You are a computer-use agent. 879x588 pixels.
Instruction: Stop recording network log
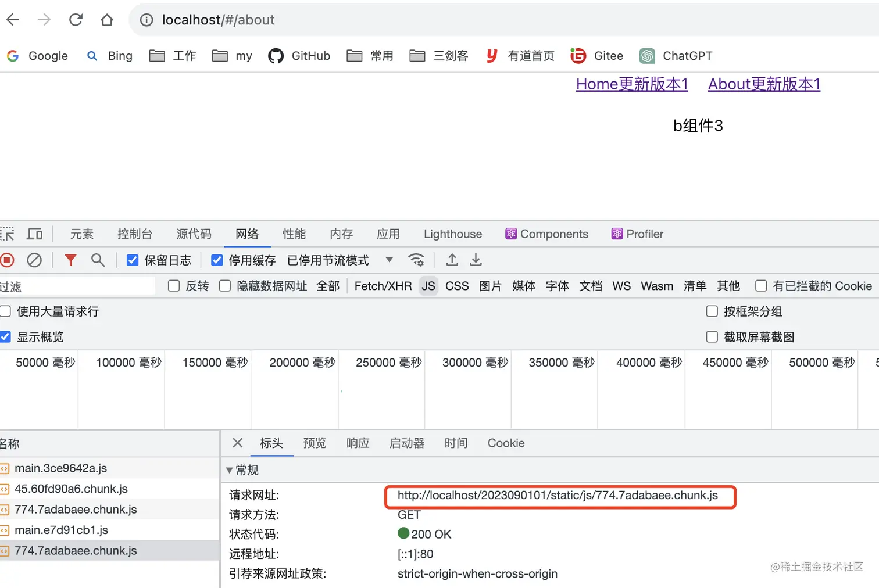(7, 260)
